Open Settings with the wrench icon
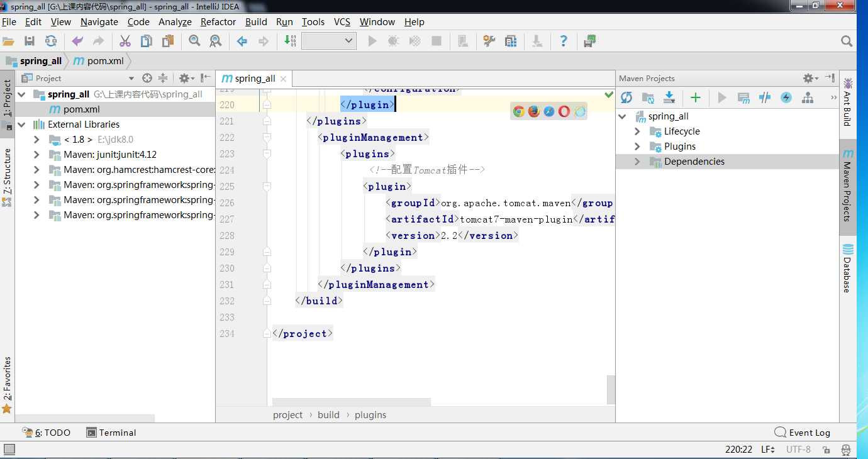 pos(489,41)
